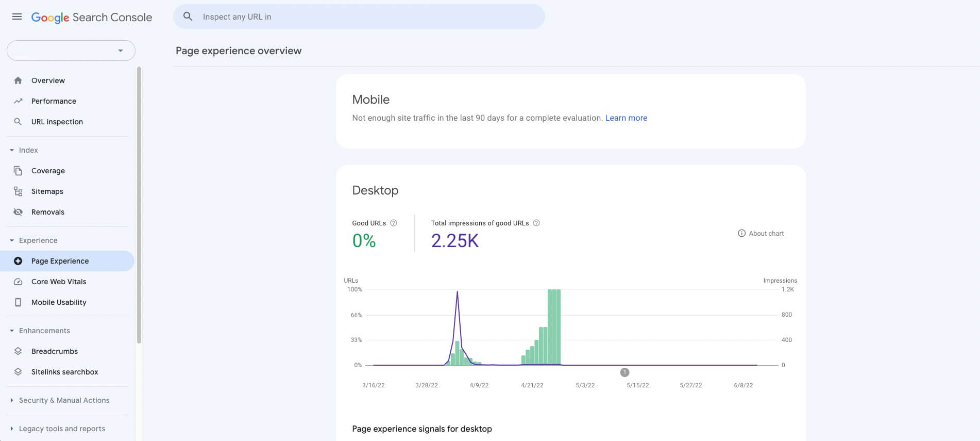Click the 4/21/22 date axis label
Image resolution: width=980 pixels, height=441 pixels.
(532, 385)
